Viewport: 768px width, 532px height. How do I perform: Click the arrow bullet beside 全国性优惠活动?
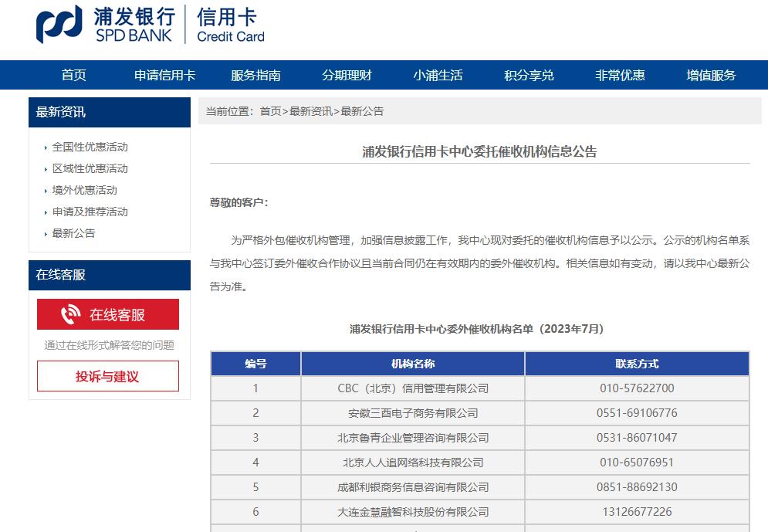pyautogui.click(x=46, y=147)
